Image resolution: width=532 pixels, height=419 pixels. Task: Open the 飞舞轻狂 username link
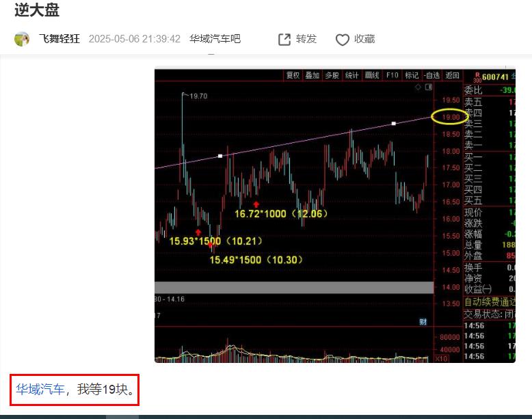(x=59, y=39)
